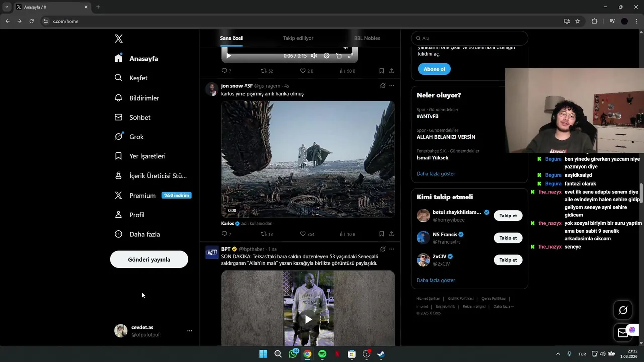Expand Daha fazla menu in sidebar

(x=137, y=234)
